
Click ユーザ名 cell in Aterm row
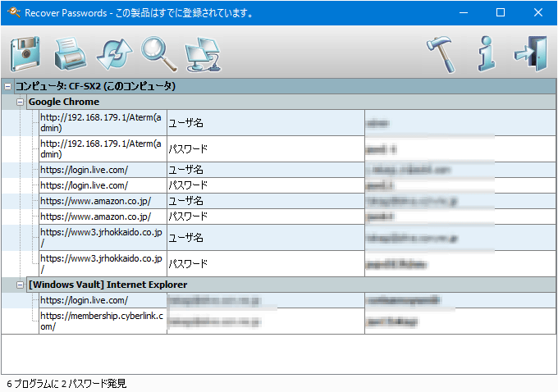click(266, 123)
